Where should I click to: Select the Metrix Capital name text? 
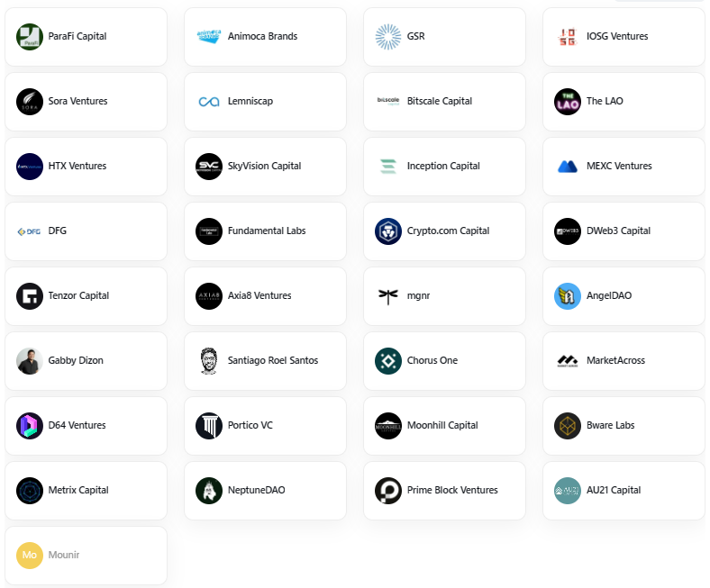pyautogui.click(x=78, y=490)
